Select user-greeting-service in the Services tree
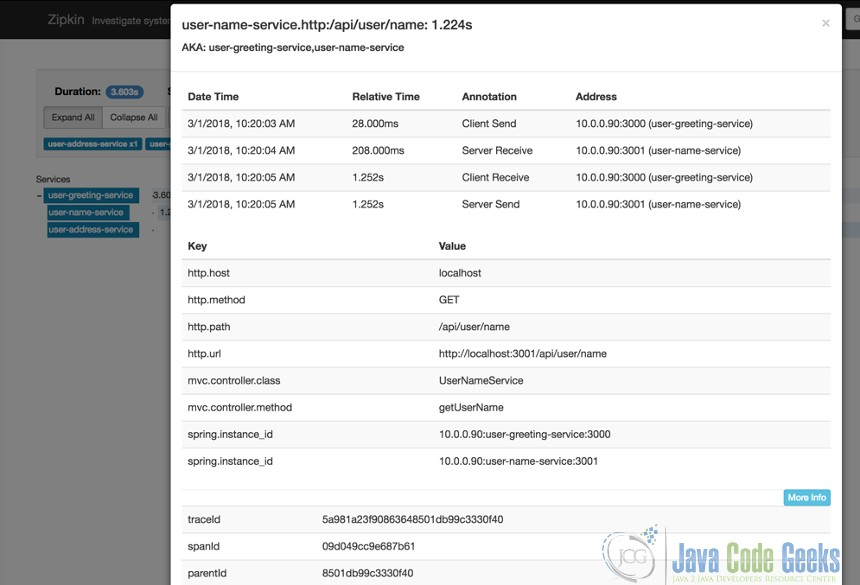Image resolution: width=860 pixels, height=585 pixels. [90, 195]
